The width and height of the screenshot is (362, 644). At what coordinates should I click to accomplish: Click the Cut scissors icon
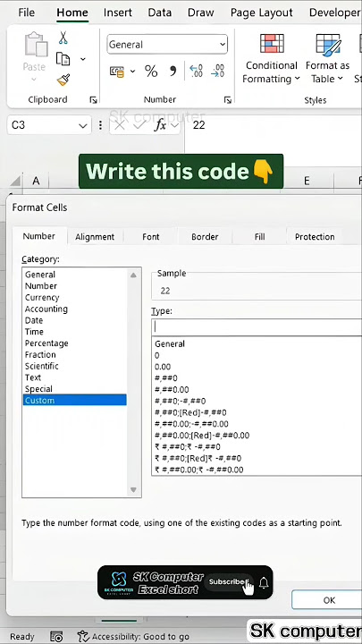pyautogui.click(x=63, y=38)
